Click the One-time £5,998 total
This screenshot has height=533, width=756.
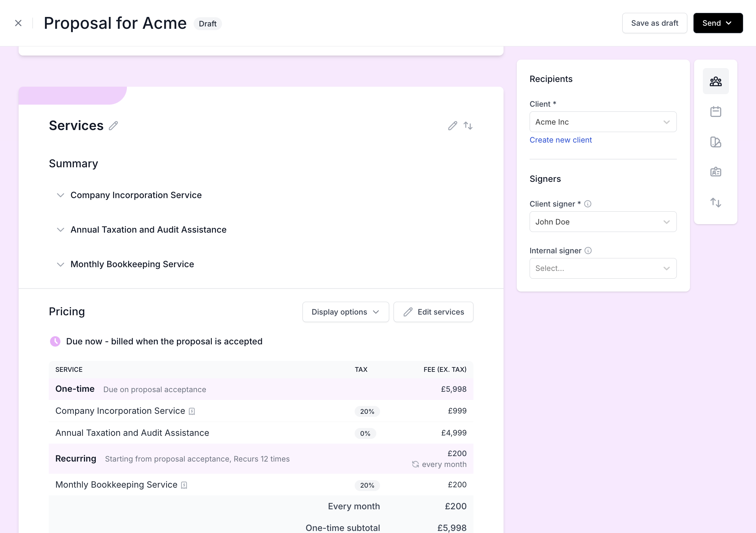click(453, 389)
